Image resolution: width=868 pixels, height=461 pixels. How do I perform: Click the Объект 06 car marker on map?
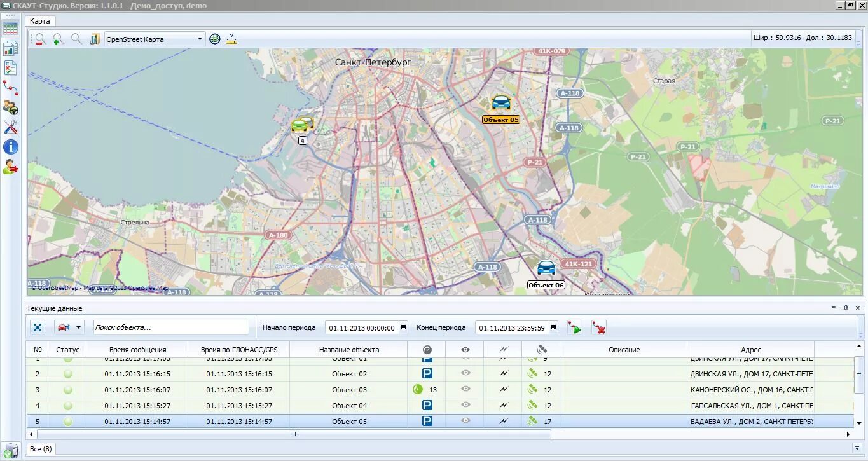(546, 268)
